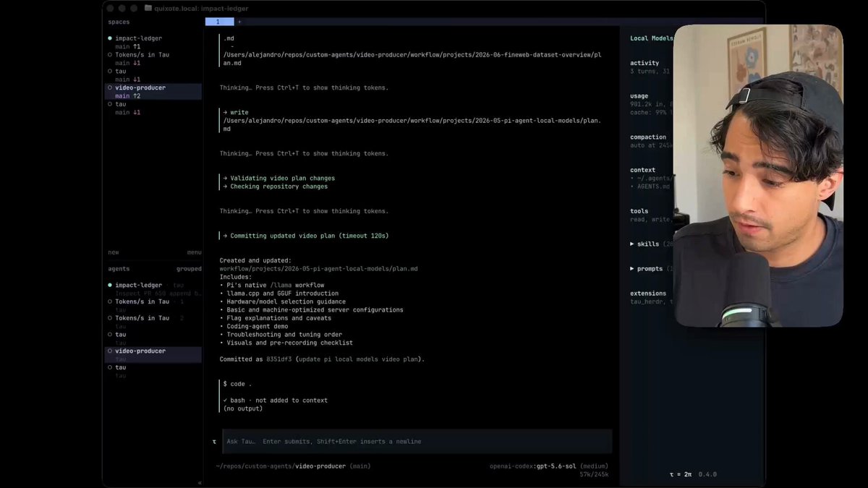Click the model label 'gpt-5.6-sol'

pyautogui.click(x=556, y=466)
